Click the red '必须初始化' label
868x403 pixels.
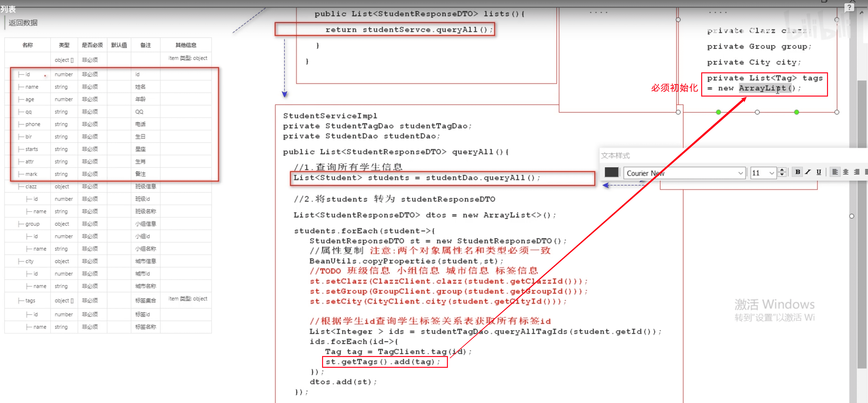(x=674, y=88)
